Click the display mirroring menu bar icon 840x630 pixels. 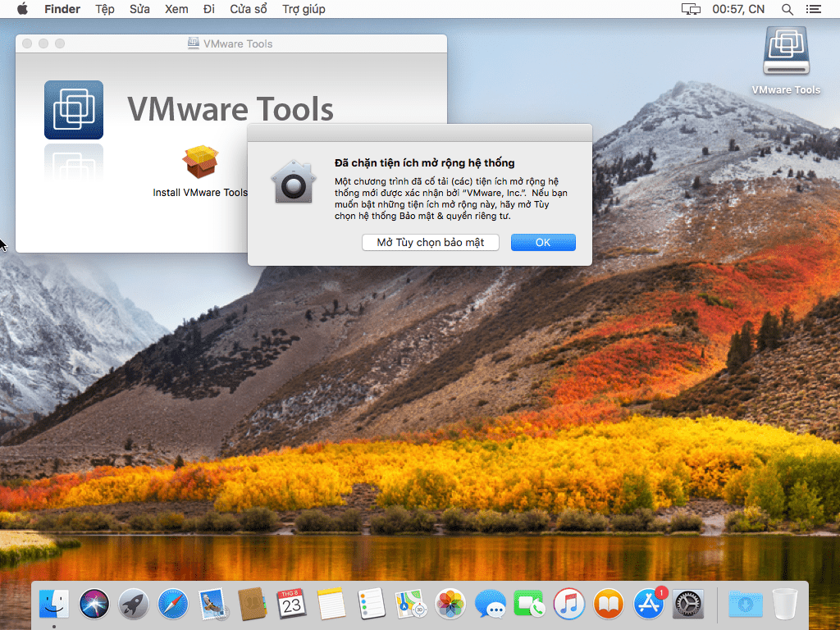691,9
